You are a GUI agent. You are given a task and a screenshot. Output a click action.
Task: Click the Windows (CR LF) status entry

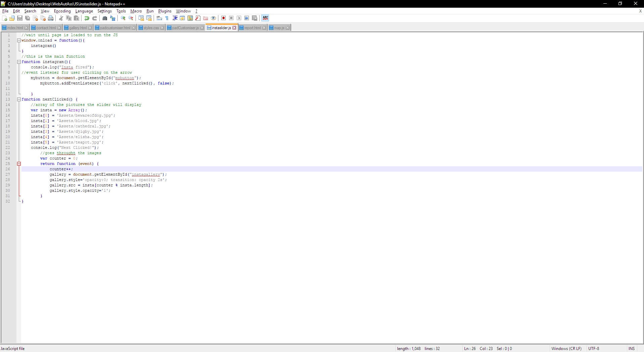pyautogui.click(x=566, y=349)
